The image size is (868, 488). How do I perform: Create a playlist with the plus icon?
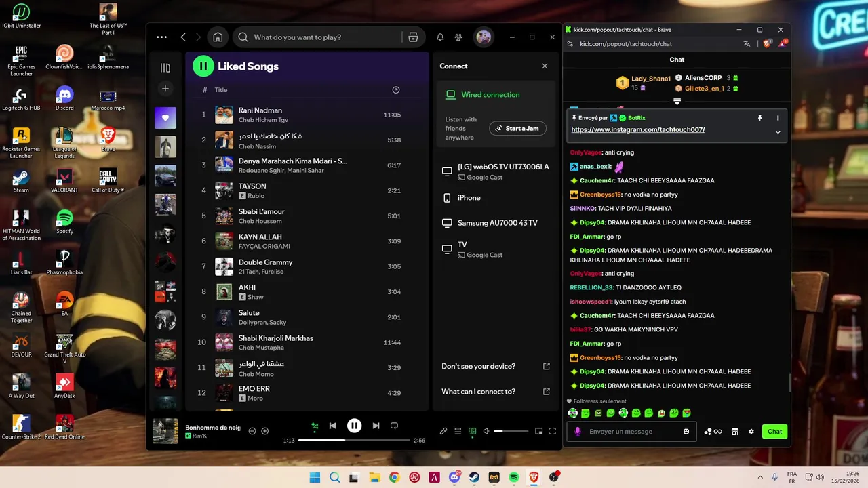pyautogui.click(x=165, y=89)
